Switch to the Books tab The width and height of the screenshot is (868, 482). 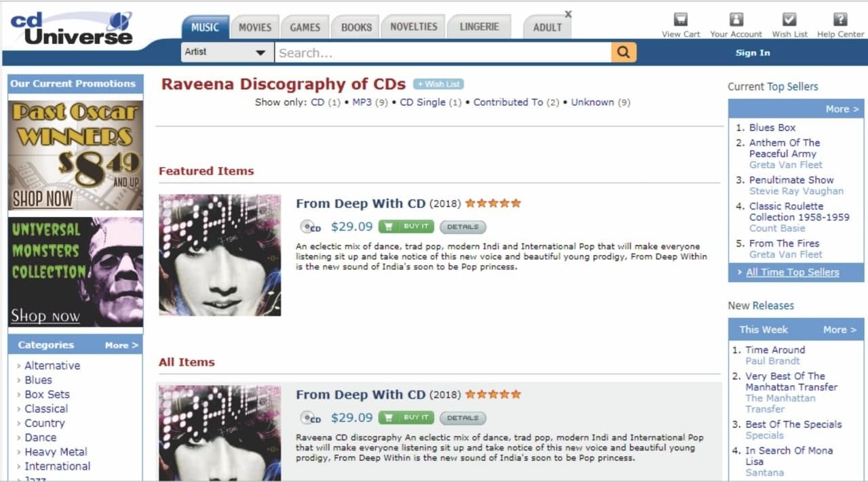[x=356, y=27]
